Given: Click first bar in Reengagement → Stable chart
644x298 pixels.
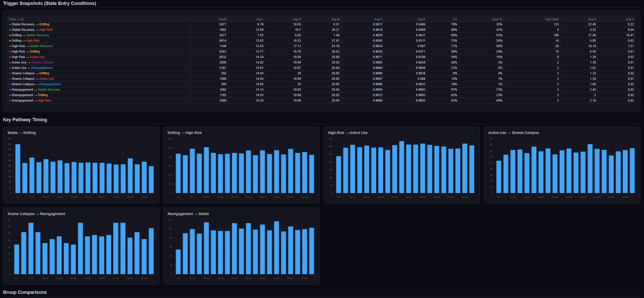Looking at the screenshot, I should [178, 262].
